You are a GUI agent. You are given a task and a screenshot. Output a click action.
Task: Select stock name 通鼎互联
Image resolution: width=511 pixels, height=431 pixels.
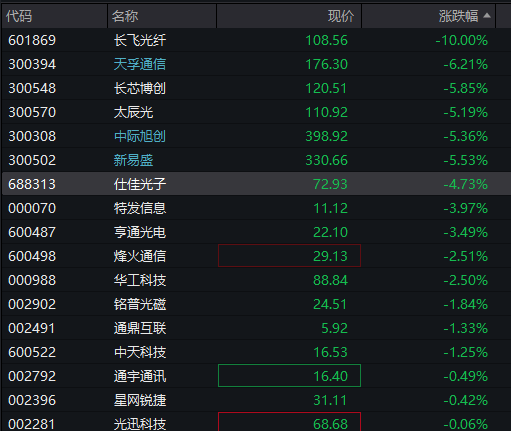click(x=140, y=328)
